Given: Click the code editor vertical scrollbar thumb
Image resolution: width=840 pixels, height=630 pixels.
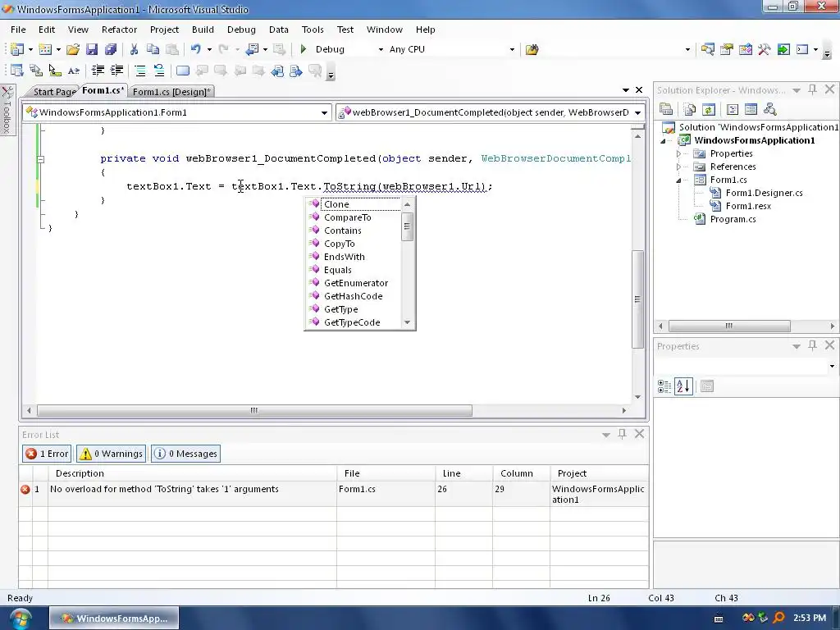Looking at the screenshot, I should [x=637, y=299].
